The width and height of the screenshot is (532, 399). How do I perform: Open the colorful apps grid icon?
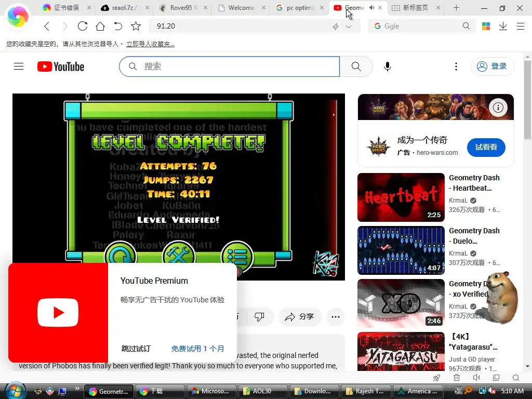486,26
